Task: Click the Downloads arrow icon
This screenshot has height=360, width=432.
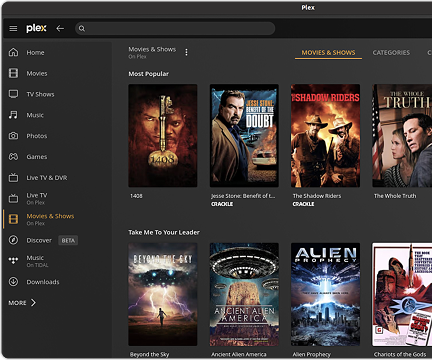Action: pyautogui.click(x=13, y=282)
